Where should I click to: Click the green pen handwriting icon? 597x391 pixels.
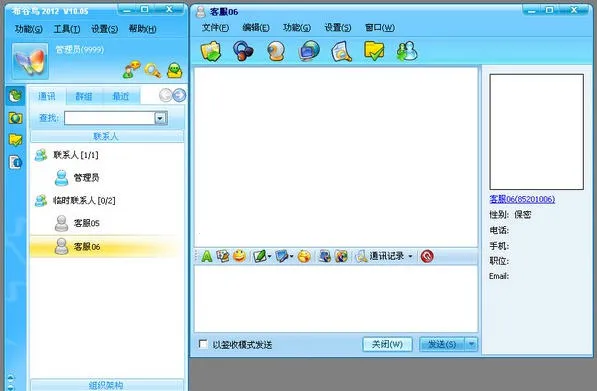[x=260, y=256]
